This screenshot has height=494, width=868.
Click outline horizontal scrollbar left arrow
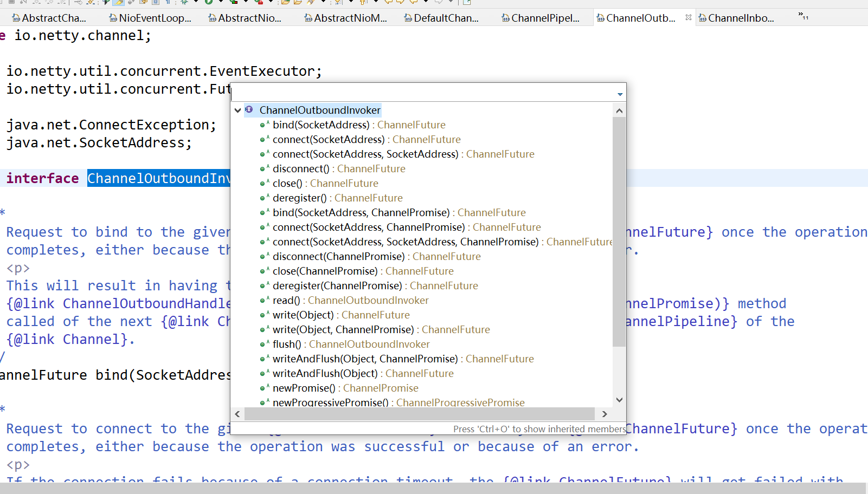click(237, 414)
